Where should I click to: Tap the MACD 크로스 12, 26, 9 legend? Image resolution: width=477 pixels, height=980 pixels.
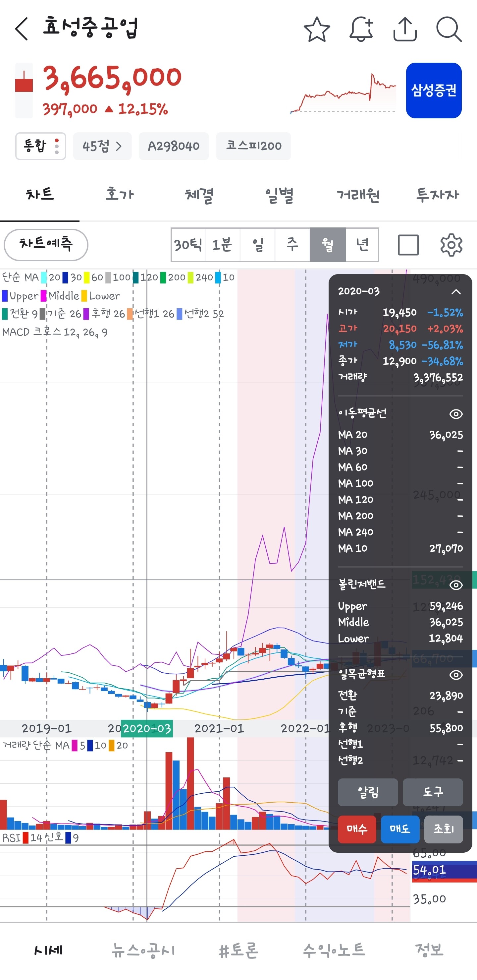(55, 332)
